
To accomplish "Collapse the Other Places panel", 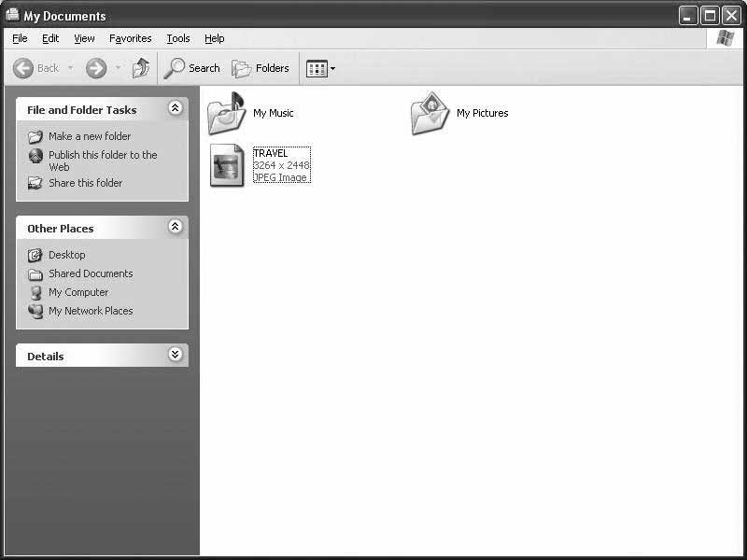I will coord(175,227).
